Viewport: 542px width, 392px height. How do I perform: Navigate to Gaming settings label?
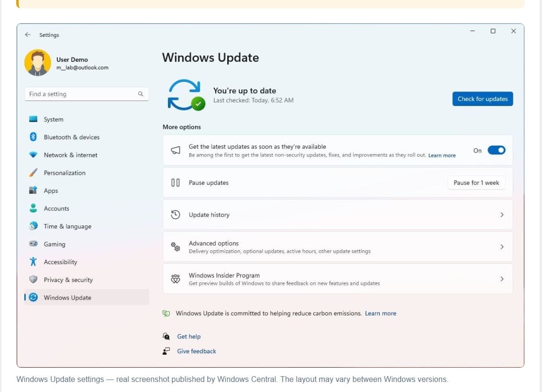[x=54, y=244]
